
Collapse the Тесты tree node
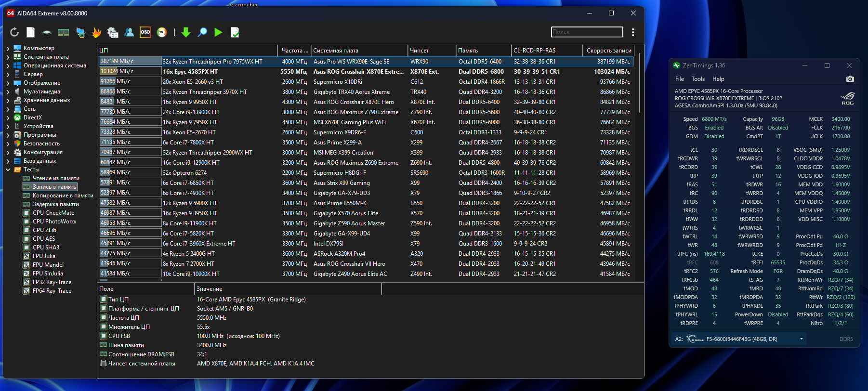point(8,169)
